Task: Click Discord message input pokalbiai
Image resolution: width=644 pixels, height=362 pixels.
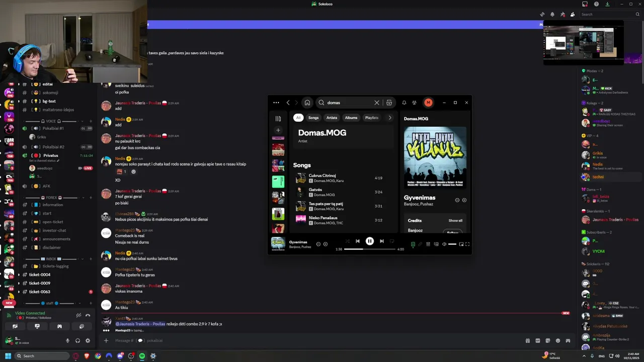Action: 317,340
